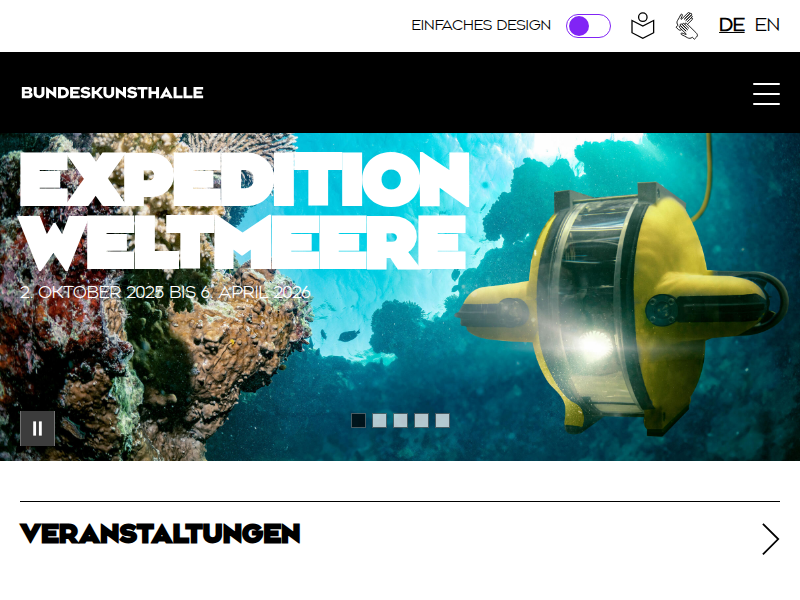Select the fourth slideshow indicator dot

tap(421, 420)
